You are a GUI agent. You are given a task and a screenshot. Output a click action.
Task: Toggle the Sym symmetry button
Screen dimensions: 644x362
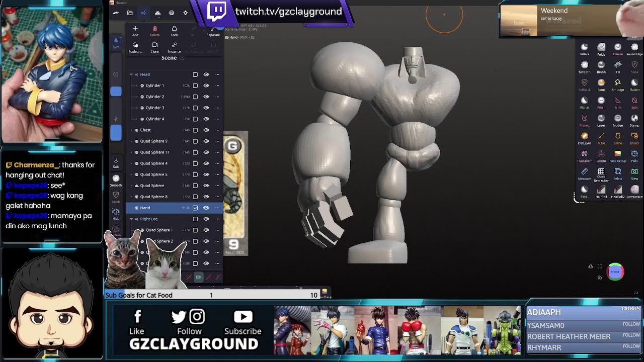[116, 43]
